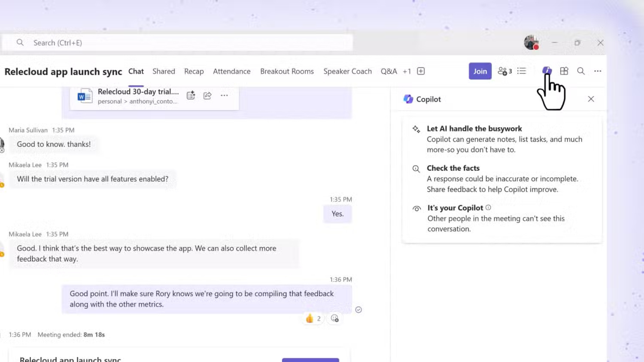Viewport: 644px width, 362px height.
Task: Click the first action icon on the Relecloud file card
Action: coord(191,96)
